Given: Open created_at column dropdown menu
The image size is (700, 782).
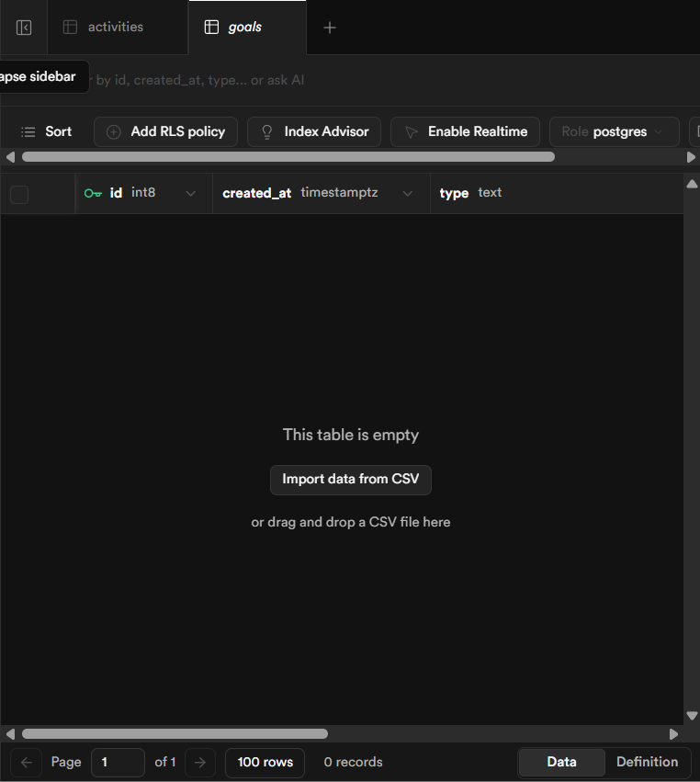Looking at the screenshot, I should pyautogui.click(x=408, y=194).
